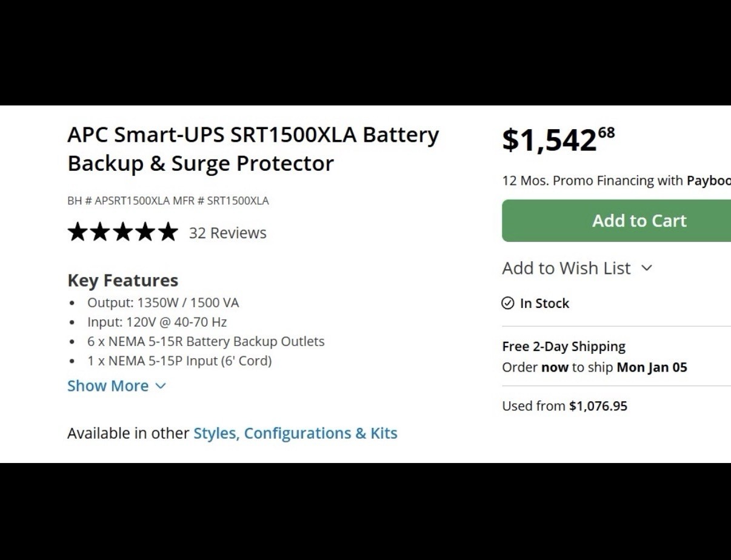This screenshot has width=731, height=560.
Task: Click the Mon Jan 05 ship date
Action: pos(652,367)
